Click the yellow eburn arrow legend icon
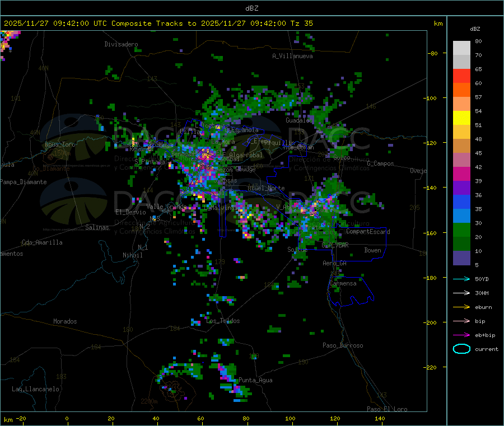Screen dimensions: 504x426 pos(461,307)
